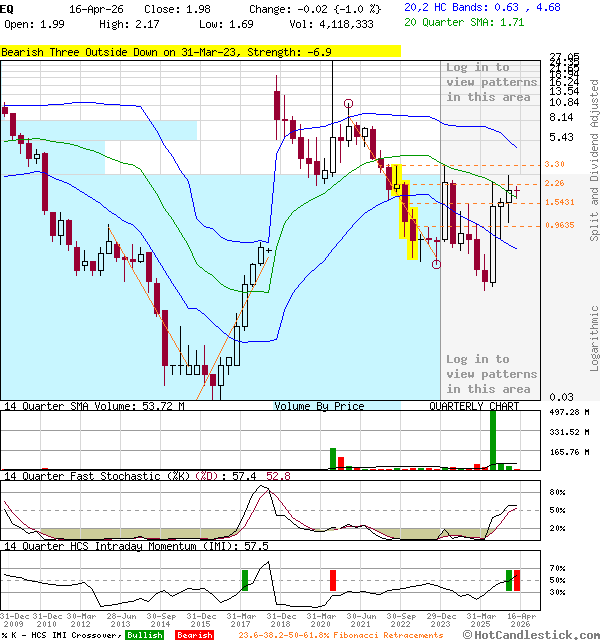Select the 0.9635 Fibonacci level label
This screenshot has height=640, width=600.
(x=559, y=225)
